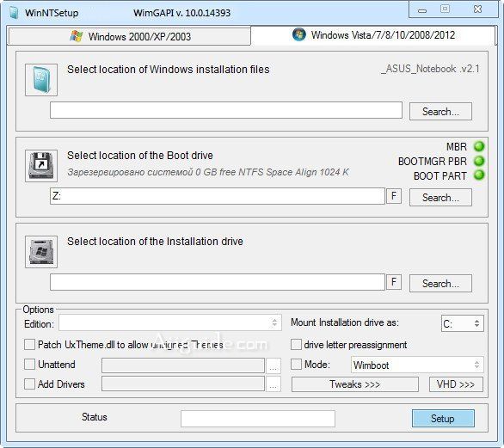
Task: Click the Windows installation files source icon
Action: (41, 80)
